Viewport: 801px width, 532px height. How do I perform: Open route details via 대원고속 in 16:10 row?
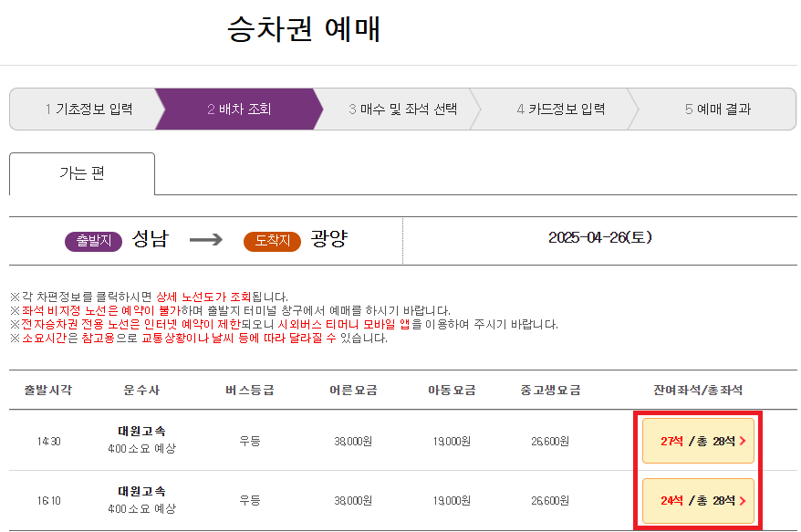click(141, 492)
